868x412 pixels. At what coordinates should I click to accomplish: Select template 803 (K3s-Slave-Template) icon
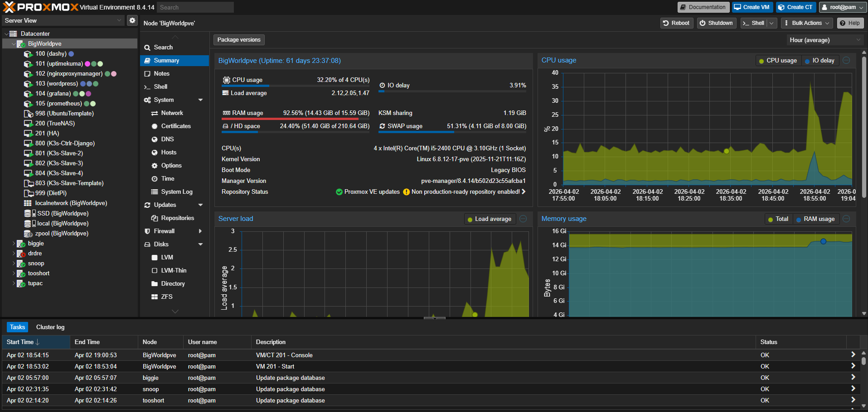[x=28, y=183]
